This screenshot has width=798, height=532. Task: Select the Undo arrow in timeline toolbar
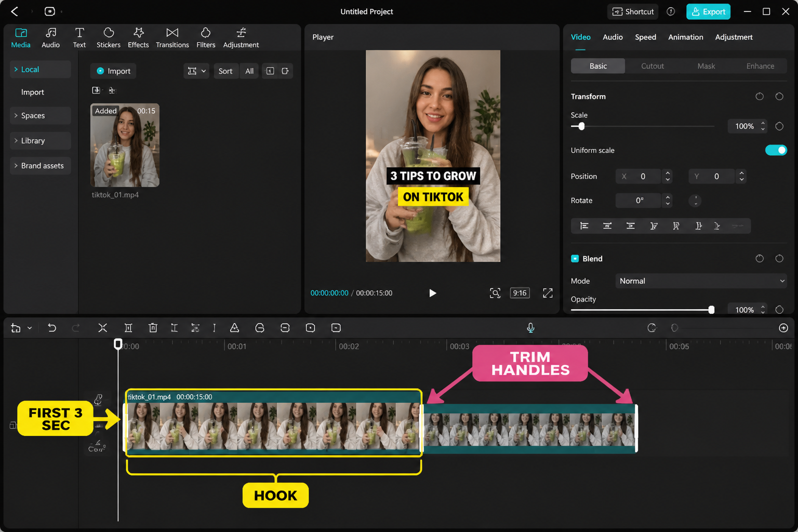52,328
